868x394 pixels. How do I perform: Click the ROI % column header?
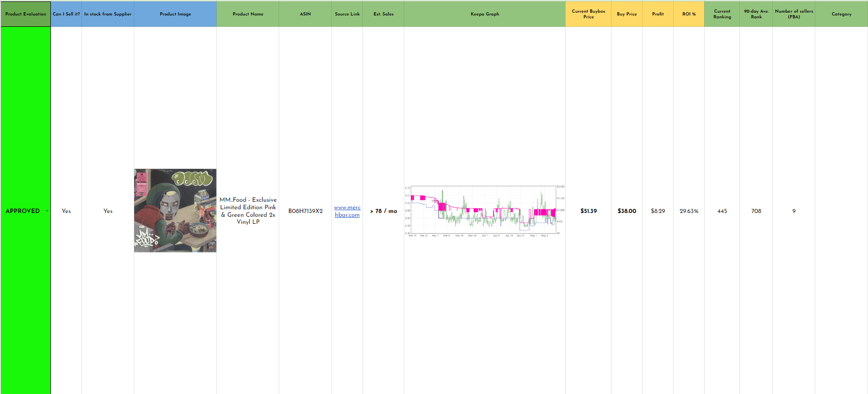(689, 14)
